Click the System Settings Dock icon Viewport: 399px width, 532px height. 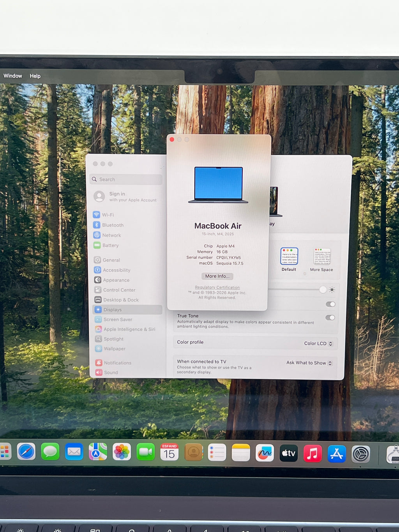pos(361,454)
